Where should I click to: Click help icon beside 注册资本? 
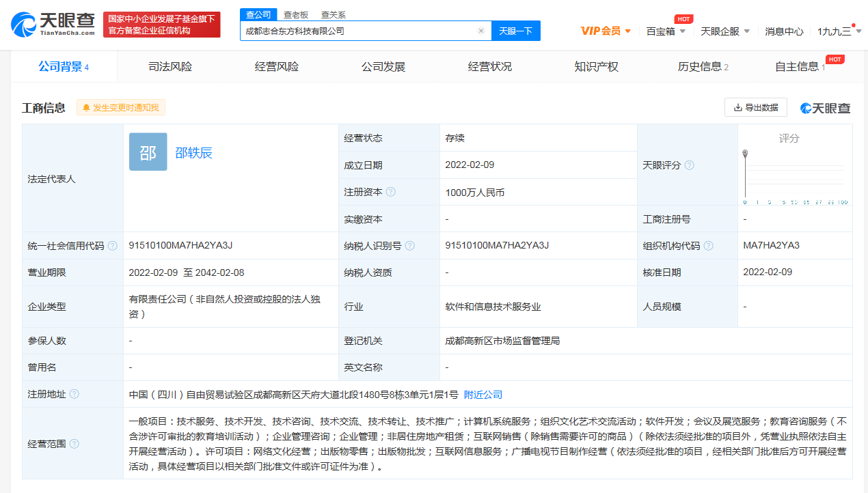(x=391, y=193)
